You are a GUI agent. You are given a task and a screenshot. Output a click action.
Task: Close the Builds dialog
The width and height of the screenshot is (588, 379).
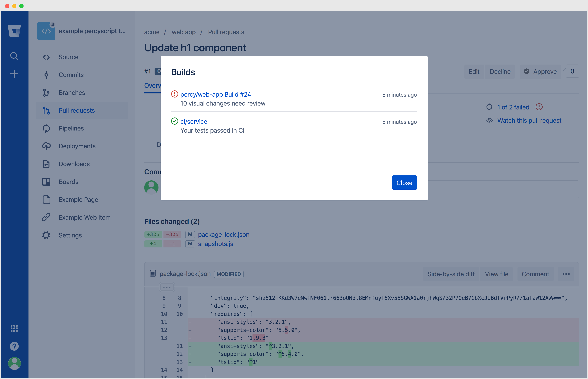click(x=404, y=183)
